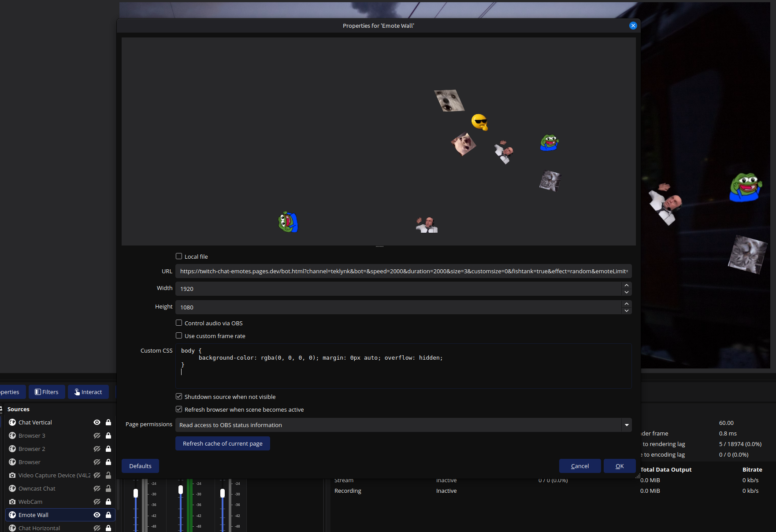
Task: Click the 'Recording' status label
Action: (x=348, y=491)
